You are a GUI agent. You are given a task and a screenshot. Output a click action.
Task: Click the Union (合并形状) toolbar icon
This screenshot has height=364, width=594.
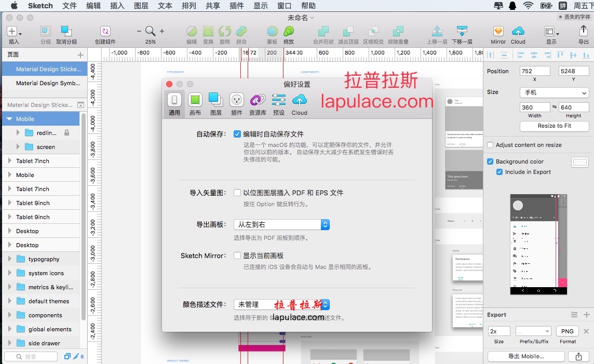tap(323, 31)
